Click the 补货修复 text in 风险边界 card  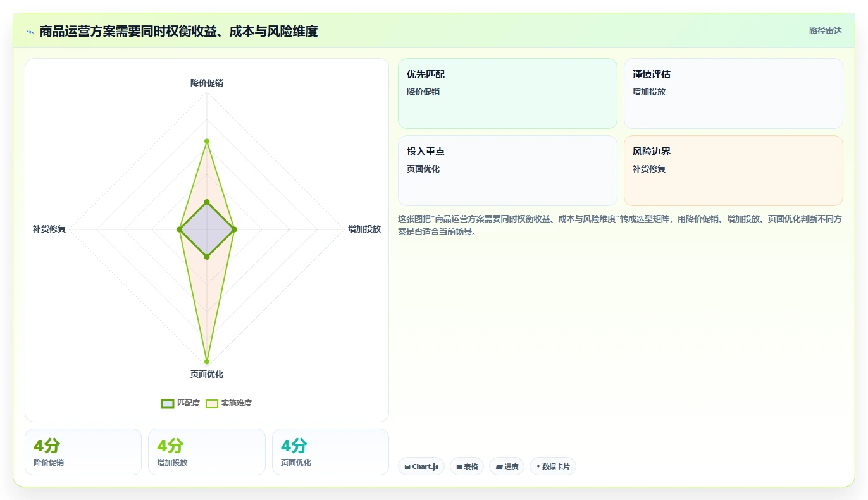(649, 169)
